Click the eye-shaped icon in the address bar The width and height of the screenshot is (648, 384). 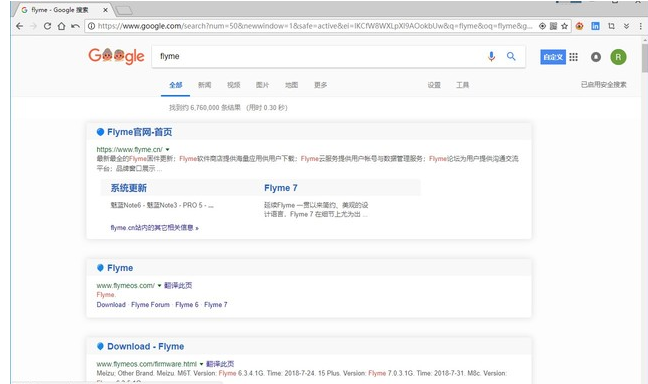point(542,26)
